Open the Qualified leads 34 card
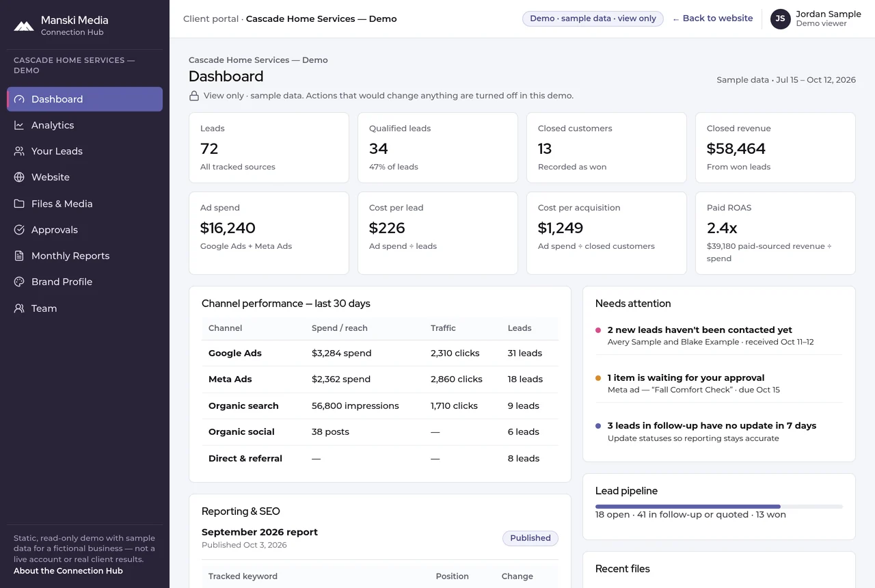 click(x=437, y=148)
